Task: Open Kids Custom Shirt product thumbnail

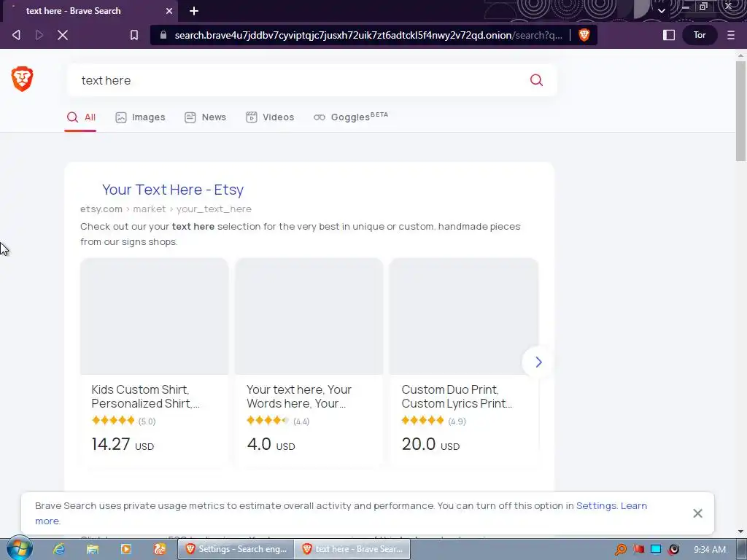Action: coord(155,316)
